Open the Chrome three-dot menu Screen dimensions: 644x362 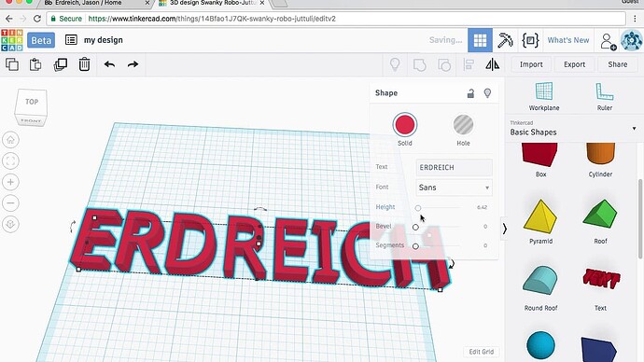pyautogui.click(x=636, y=19)
